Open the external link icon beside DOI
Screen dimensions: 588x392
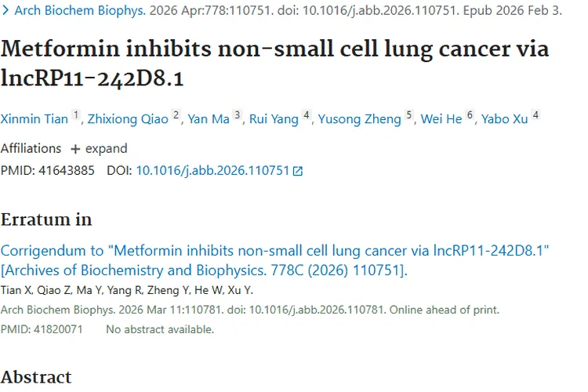[298, 170]
